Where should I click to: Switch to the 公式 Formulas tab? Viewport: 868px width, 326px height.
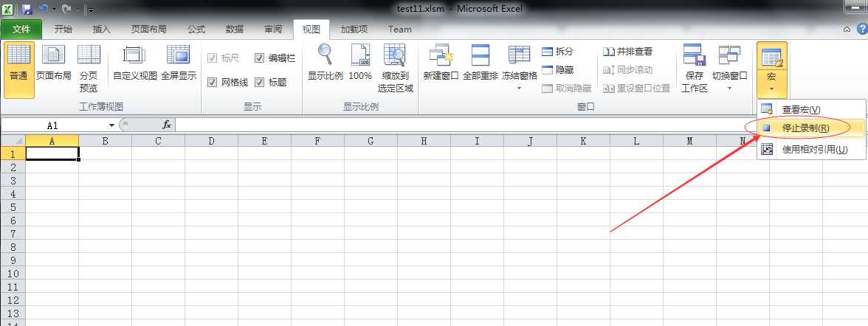point(196,30)
